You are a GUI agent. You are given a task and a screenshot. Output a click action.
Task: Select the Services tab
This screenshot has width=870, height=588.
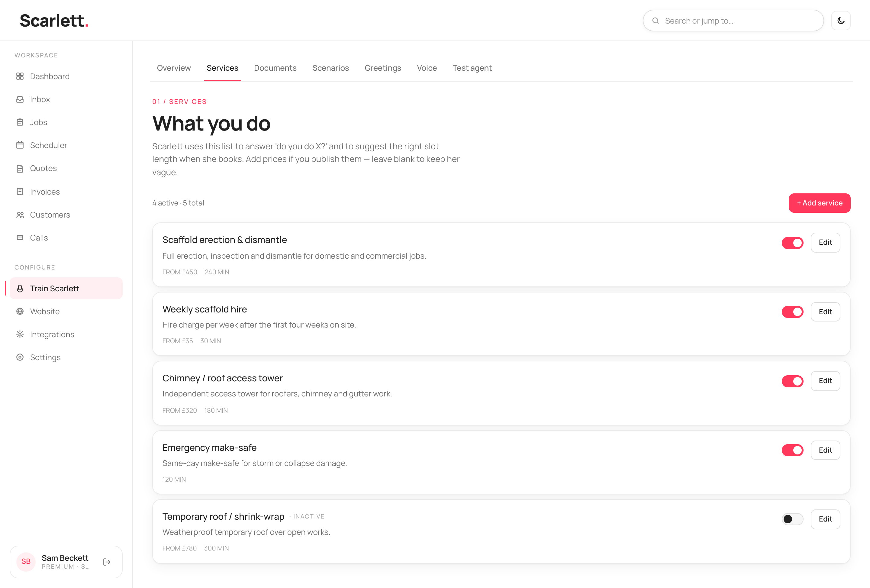[x=222, y=68]
